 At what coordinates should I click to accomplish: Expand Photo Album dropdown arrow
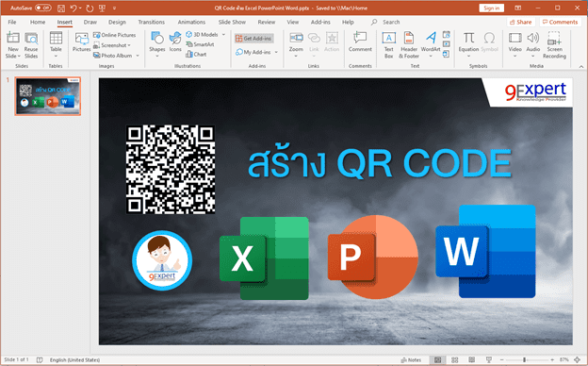pyautogui.click(x=138, y=56)
